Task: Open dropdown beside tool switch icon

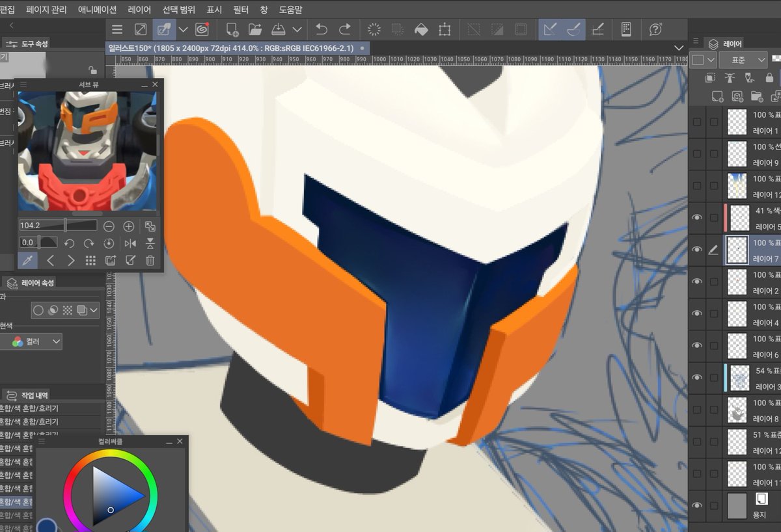Action: click(184, 29)
